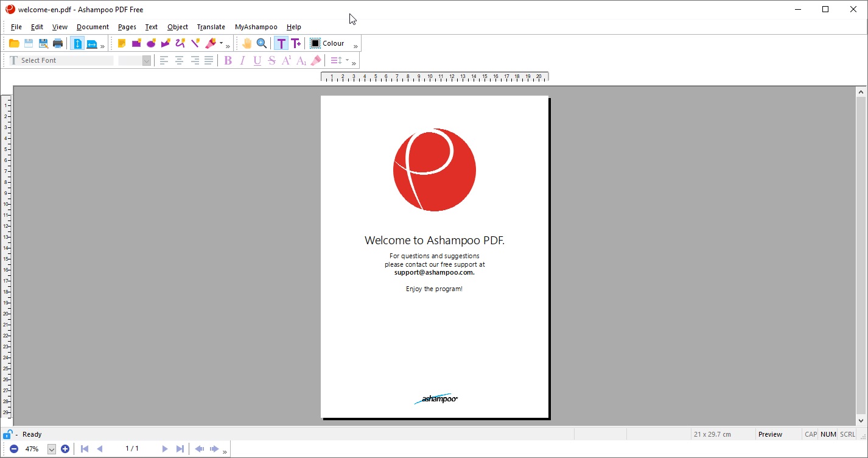Toggle Underline formatting
The image size is (868, 458).
pyautogui.click(x=257, y=60)
